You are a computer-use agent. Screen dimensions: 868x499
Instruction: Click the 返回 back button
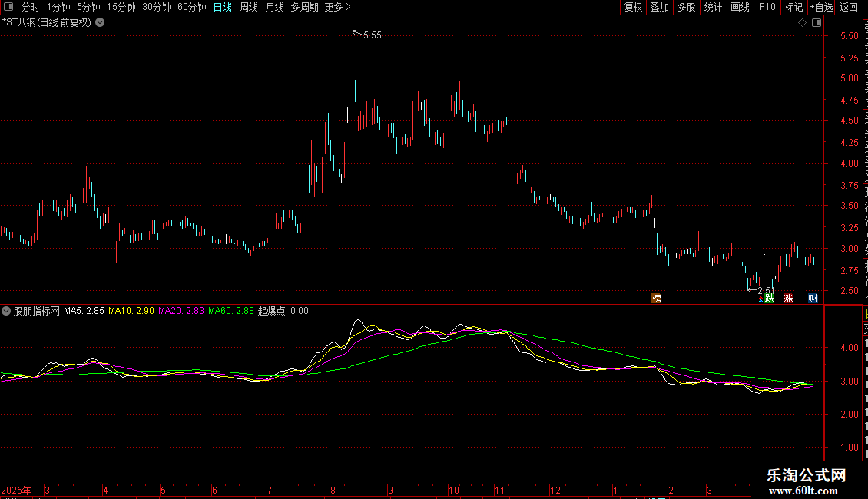(849, 7)
